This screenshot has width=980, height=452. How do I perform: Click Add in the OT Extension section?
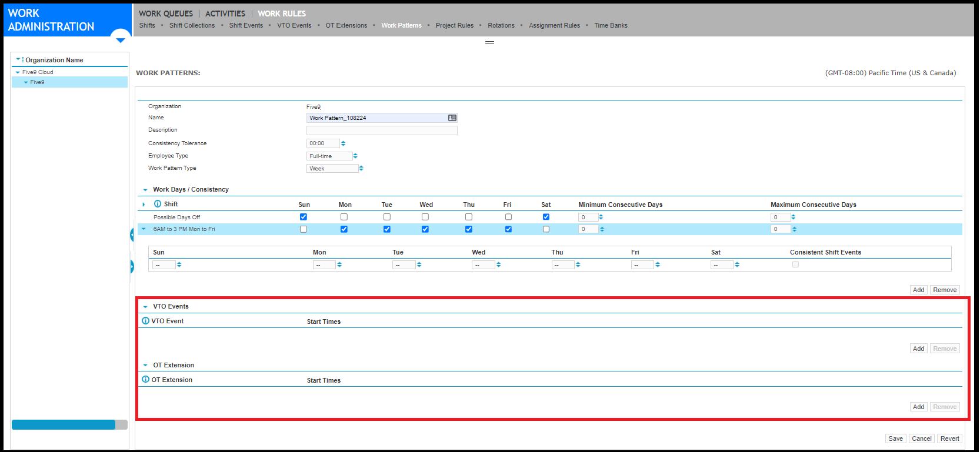point(918,407)
